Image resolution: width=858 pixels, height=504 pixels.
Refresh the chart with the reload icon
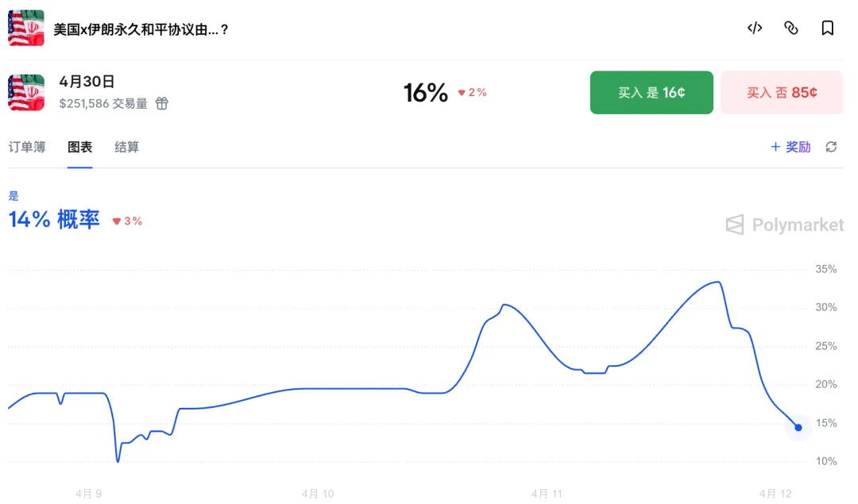831,147
